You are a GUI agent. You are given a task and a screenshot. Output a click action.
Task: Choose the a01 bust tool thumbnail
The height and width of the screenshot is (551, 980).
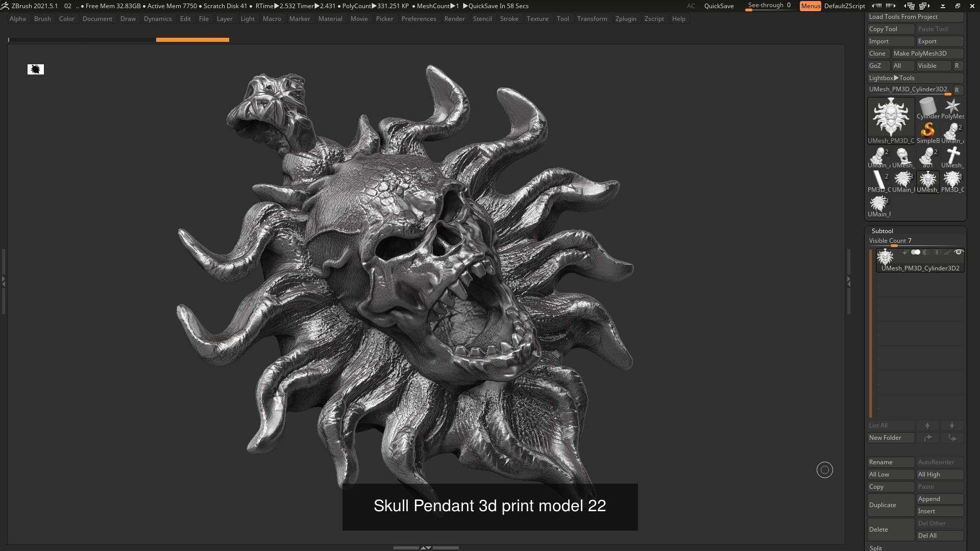(927, 157)
